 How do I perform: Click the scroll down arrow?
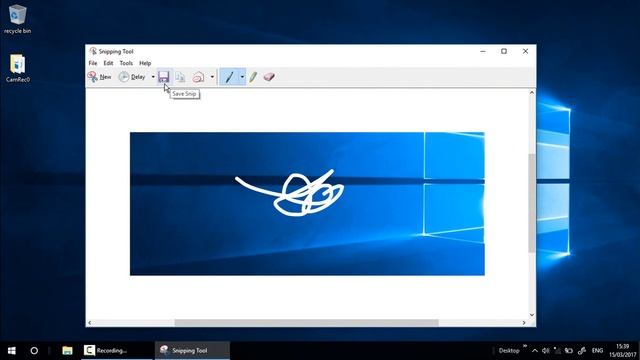pos(531,315)
